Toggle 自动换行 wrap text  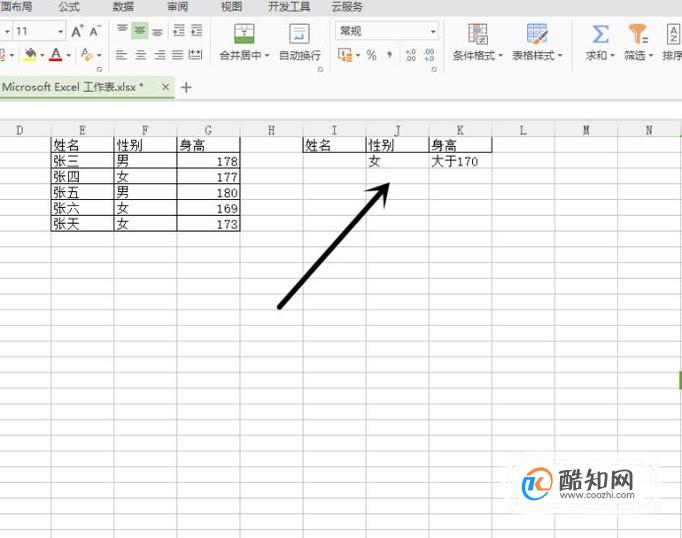(x=300, y=43)
